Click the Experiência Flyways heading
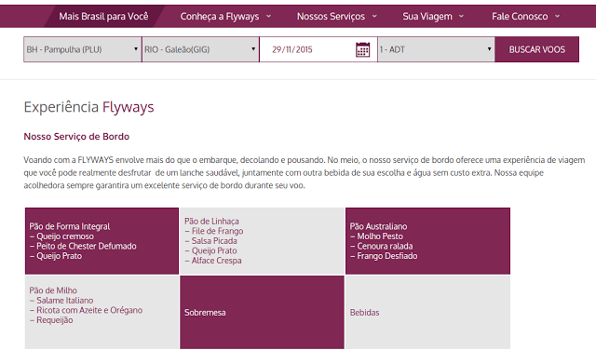The width and height of the screenshot is (596, 364). click(x=88, y=107)
